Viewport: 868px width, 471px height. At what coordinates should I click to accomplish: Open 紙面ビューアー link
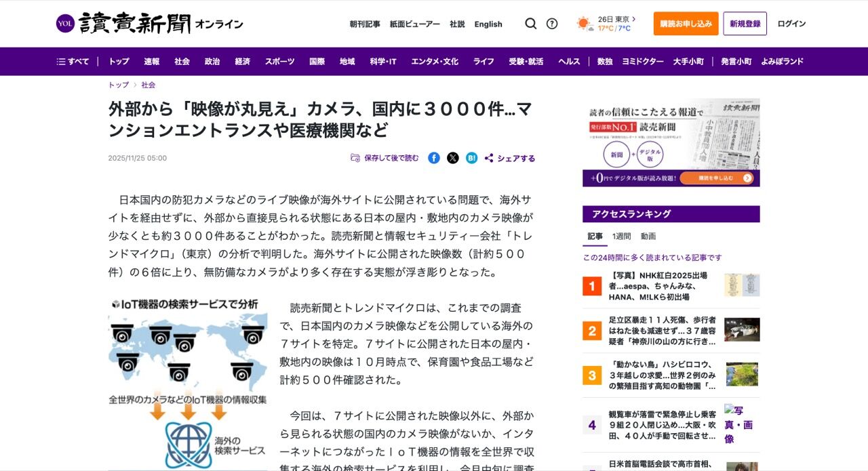415,24
